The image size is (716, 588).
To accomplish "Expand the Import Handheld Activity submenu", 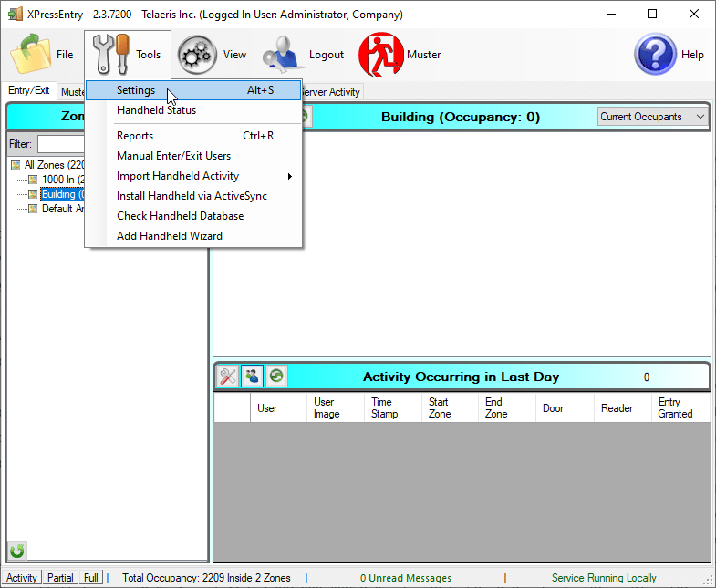I will coord(193,176).
